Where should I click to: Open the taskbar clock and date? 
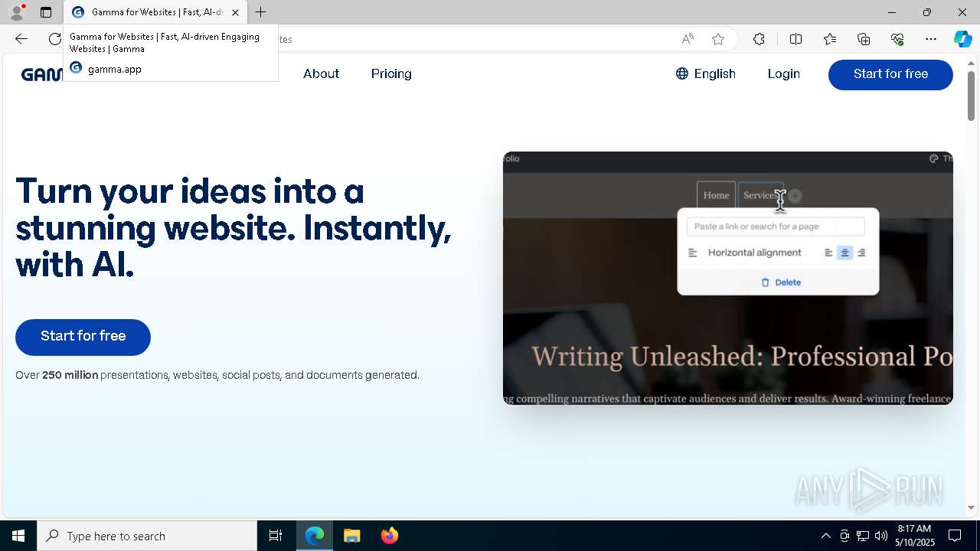coord(916,536)
